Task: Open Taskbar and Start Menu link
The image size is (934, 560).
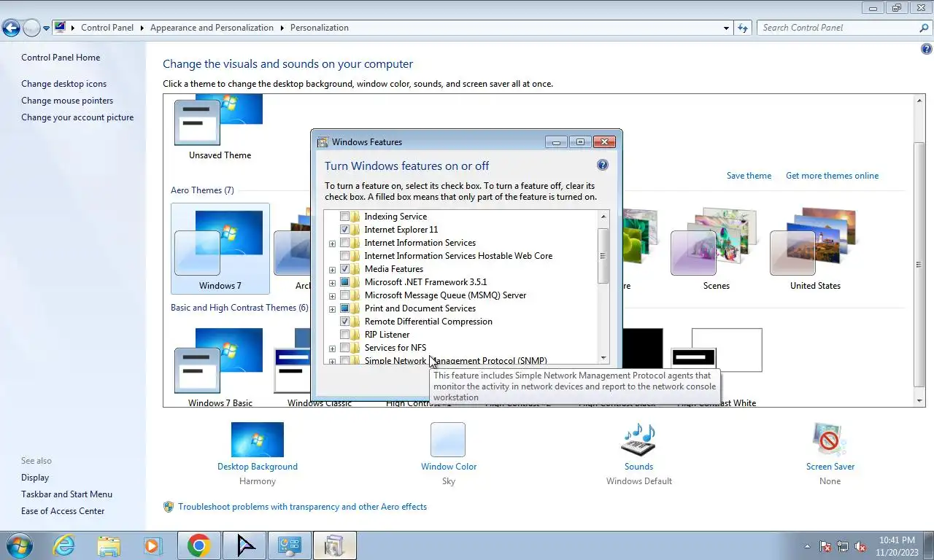Action: tap(66, 494)
